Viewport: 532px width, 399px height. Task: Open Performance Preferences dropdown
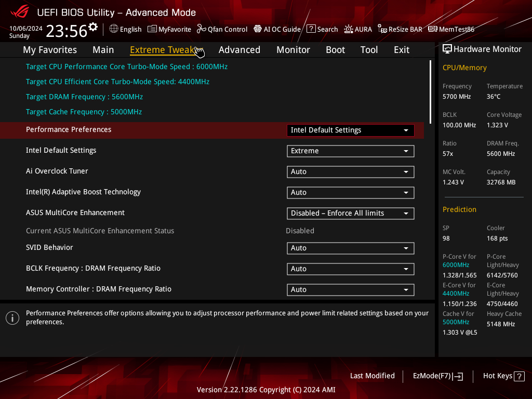pyautogui.click(x=351, y=130)
